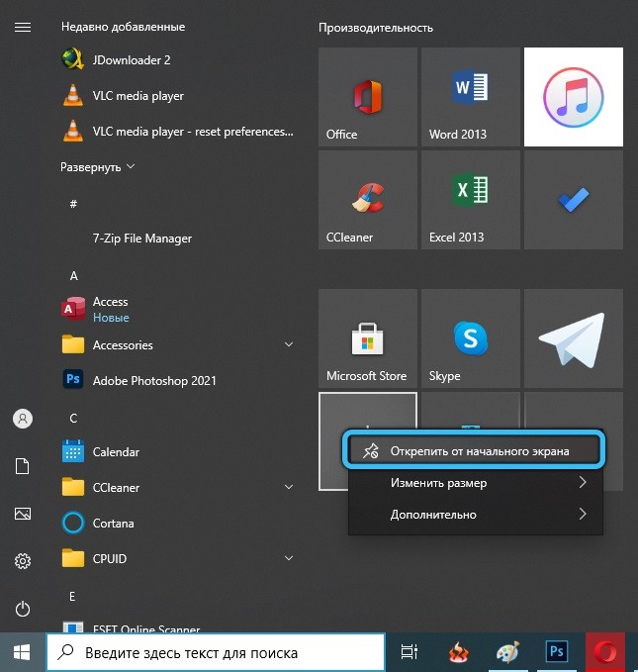The image size is (638, 672).
Task: Open the To Do checkmark tile
Action: tap(574, 200)
